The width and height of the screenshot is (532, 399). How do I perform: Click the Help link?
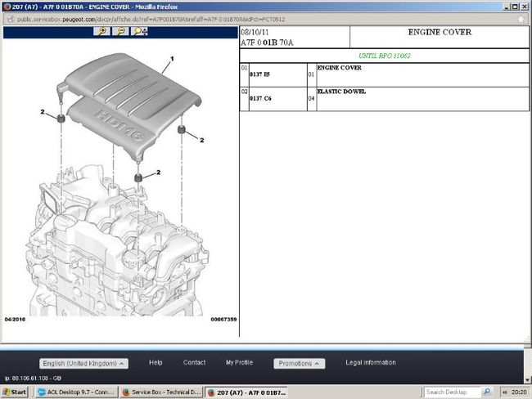(x=156, y=362)
